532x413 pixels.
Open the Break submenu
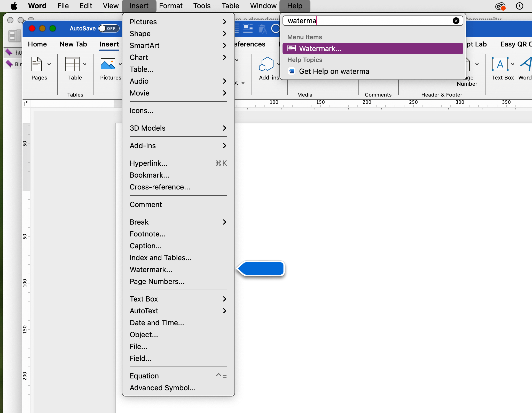click(178, 222)
